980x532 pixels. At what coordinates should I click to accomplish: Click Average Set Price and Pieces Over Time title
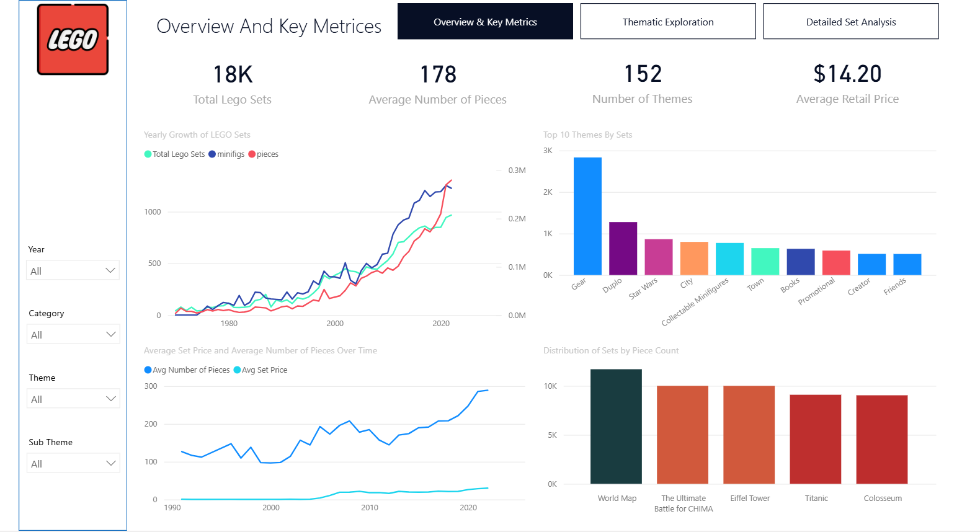pos(261,350)
